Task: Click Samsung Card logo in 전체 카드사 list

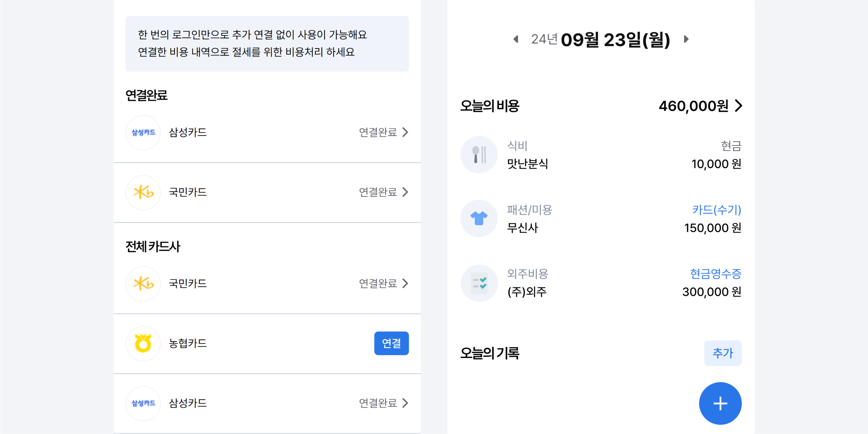Action: click(143, 403)
